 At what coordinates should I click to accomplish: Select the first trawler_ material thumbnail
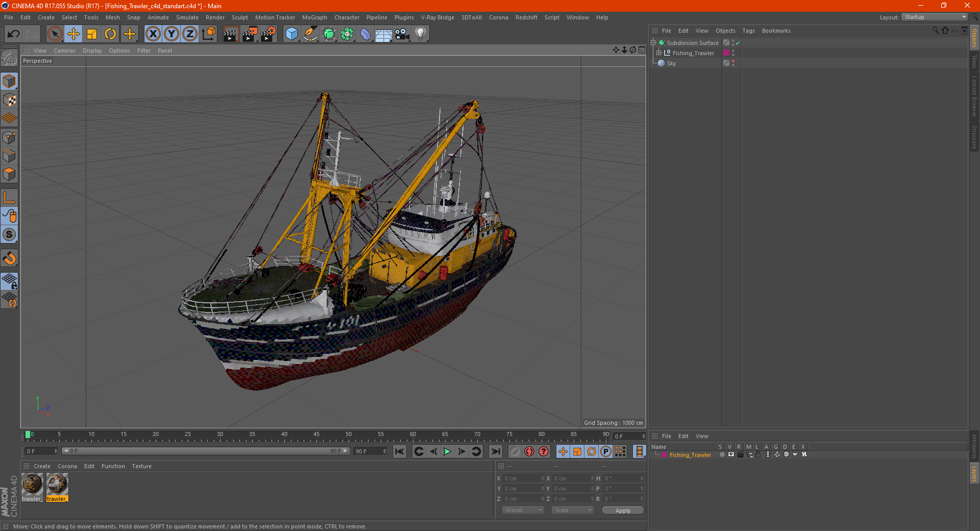32,485
